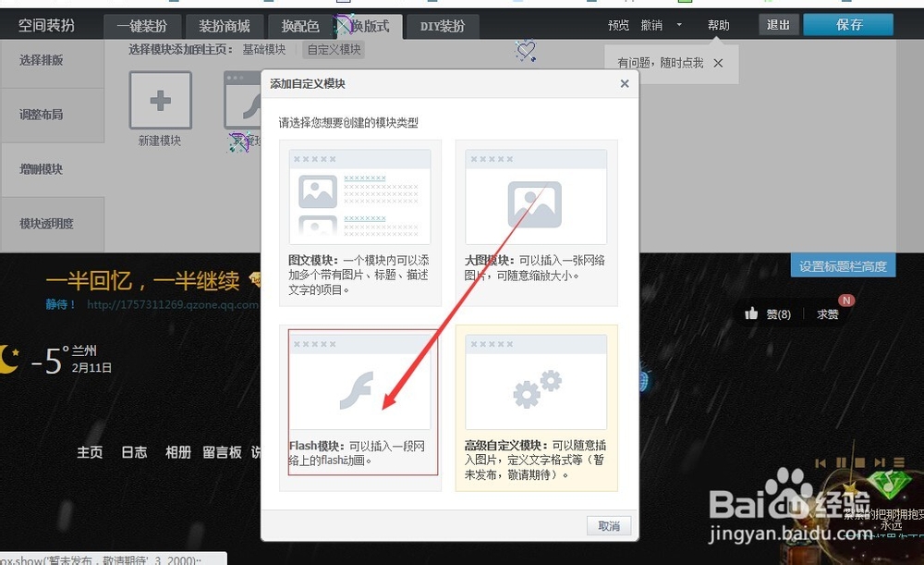924x565 pixels.
Task: Click the 新建模块 plus icon
Action: coord(160,99)
